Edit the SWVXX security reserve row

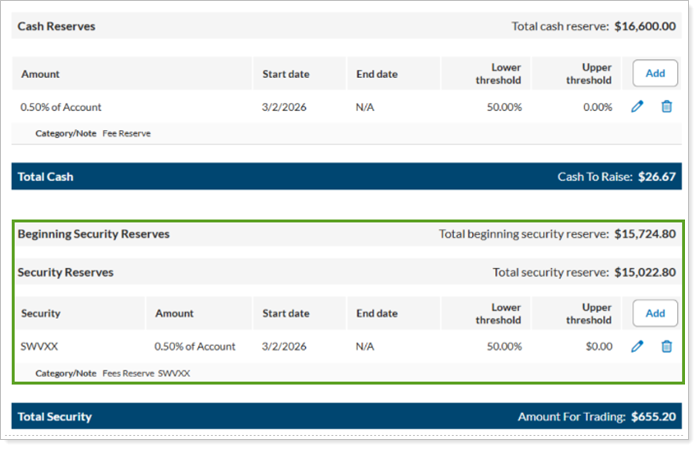(x=637, y=347)
